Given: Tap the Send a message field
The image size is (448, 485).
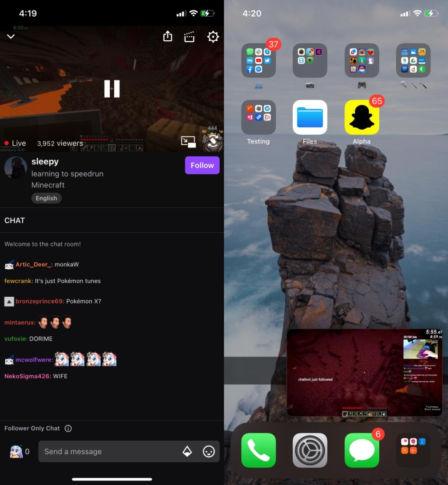Looking at the screenshot, I should 109,451.
